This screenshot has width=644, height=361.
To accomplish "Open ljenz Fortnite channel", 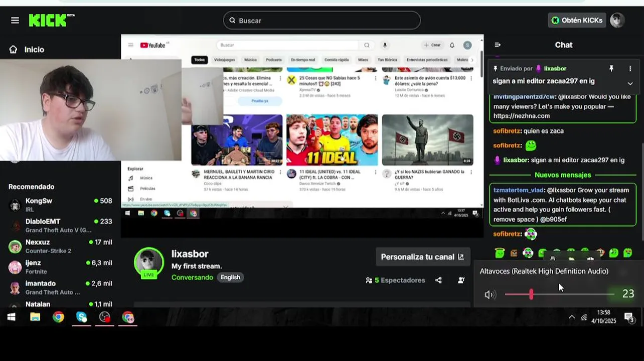I will coord(60,267).
